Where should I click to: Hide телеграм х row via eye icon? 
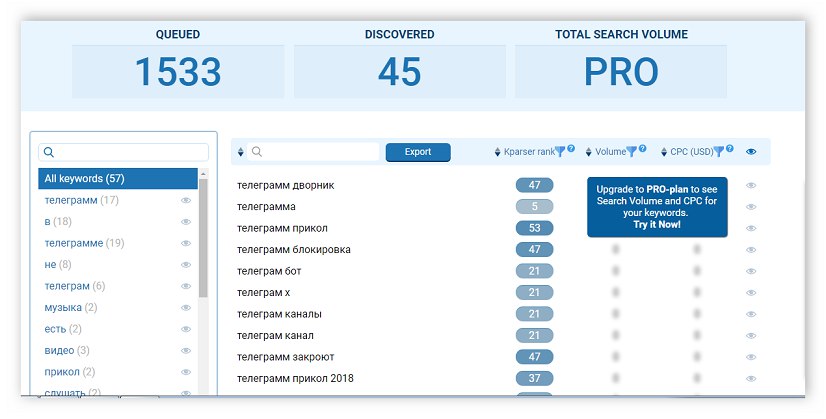[751, 293]
